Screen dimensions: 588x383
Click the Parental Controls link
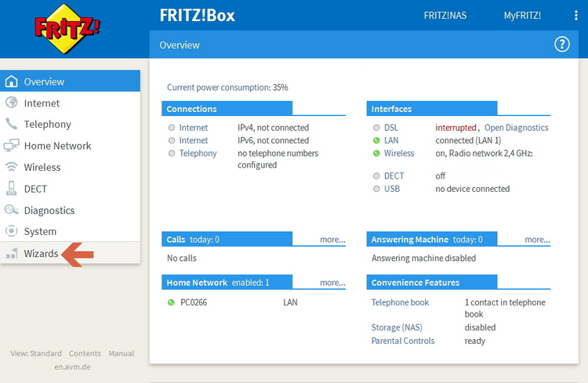pos(402,341)
